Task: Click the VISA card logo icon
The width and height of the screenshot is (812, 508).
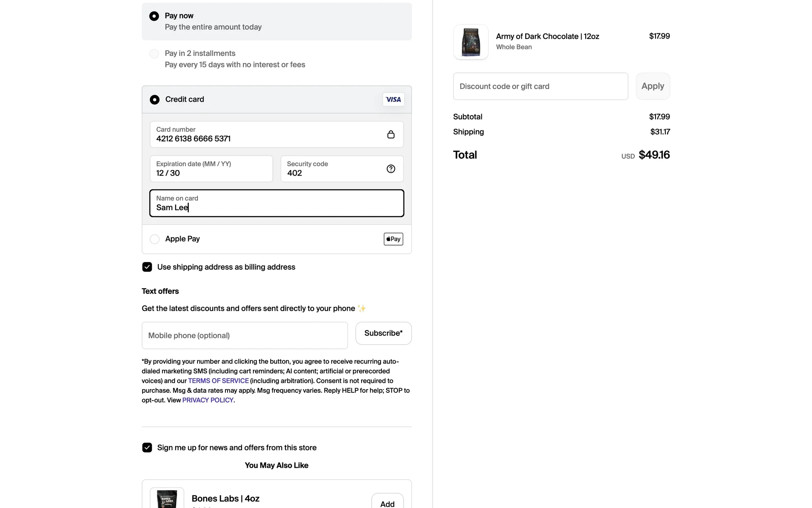Action: click(393, 99)
